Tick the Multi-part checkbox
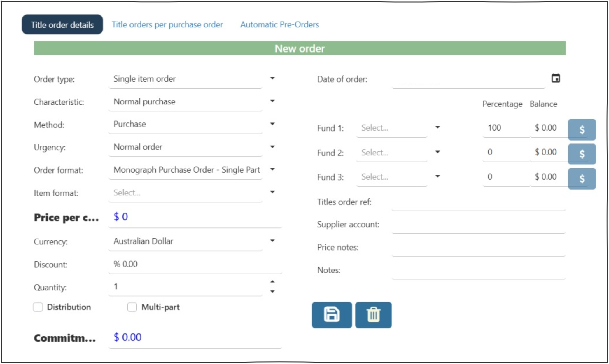The width and height of the screenshot is (609, 364). pos(132,307)
